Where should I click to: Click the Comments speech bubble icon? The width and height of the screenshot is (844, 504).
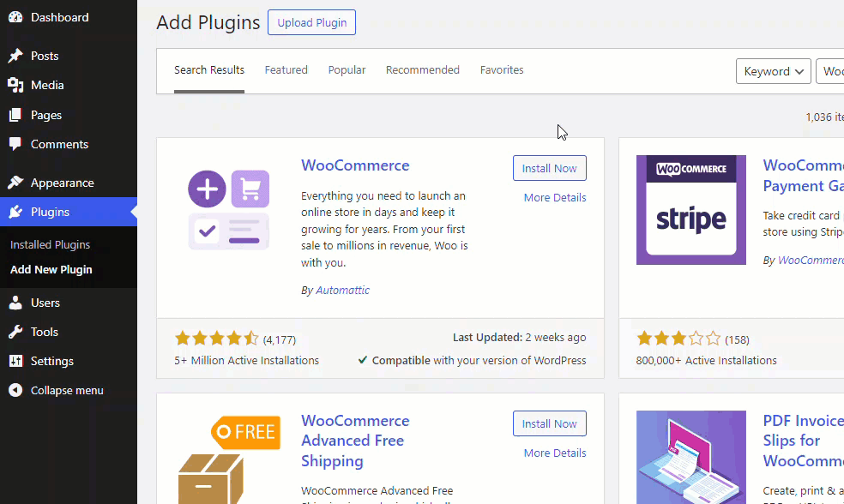[15, 144]
